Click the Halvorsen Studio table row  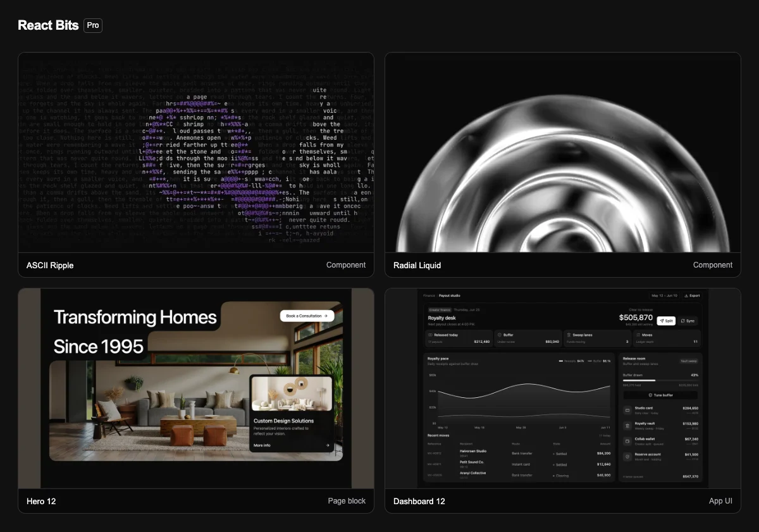point(519,453)
